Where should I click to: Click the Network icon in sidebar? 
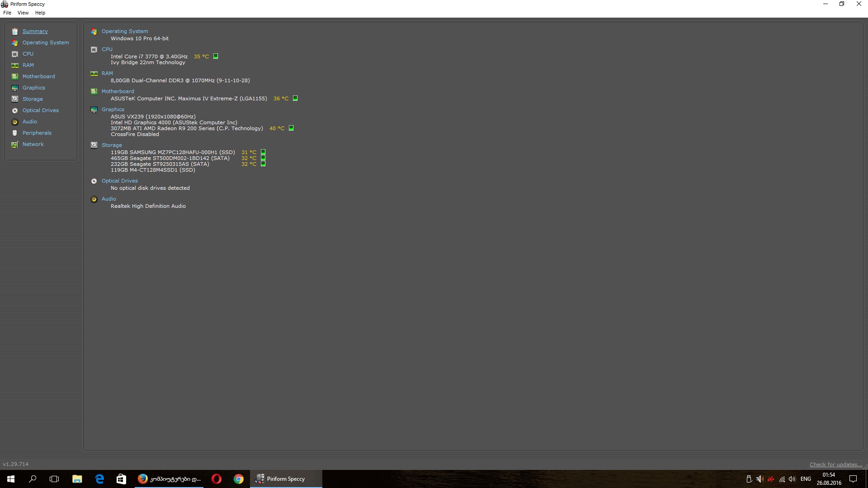pyautogui.click(x=15, y=144)
